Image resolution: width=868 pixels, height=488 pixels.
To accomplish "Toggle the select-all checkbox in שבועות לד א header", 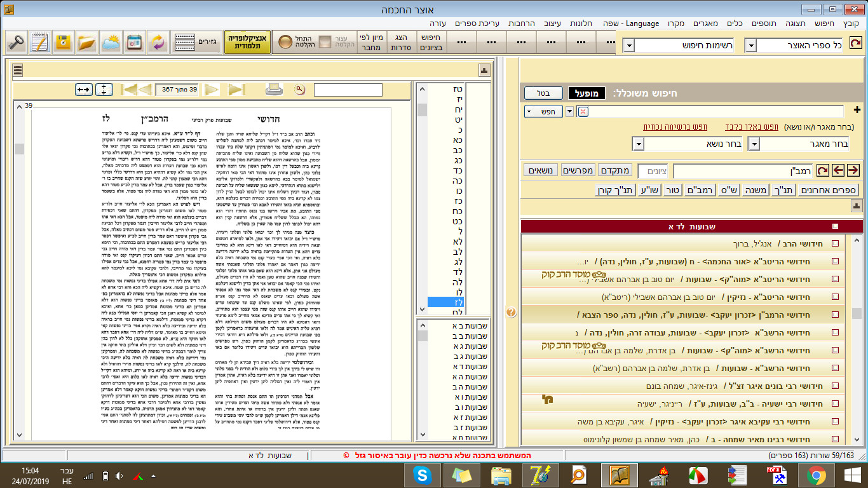I will point(836,226).
